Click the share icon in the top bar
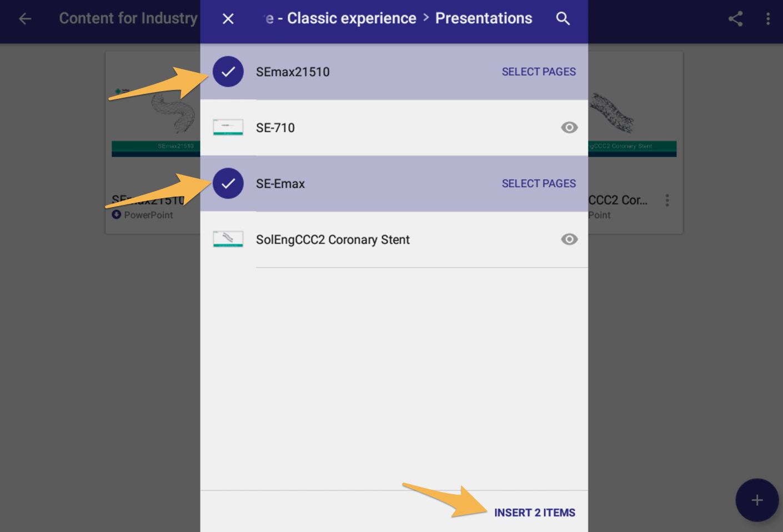 coord(735,19)
